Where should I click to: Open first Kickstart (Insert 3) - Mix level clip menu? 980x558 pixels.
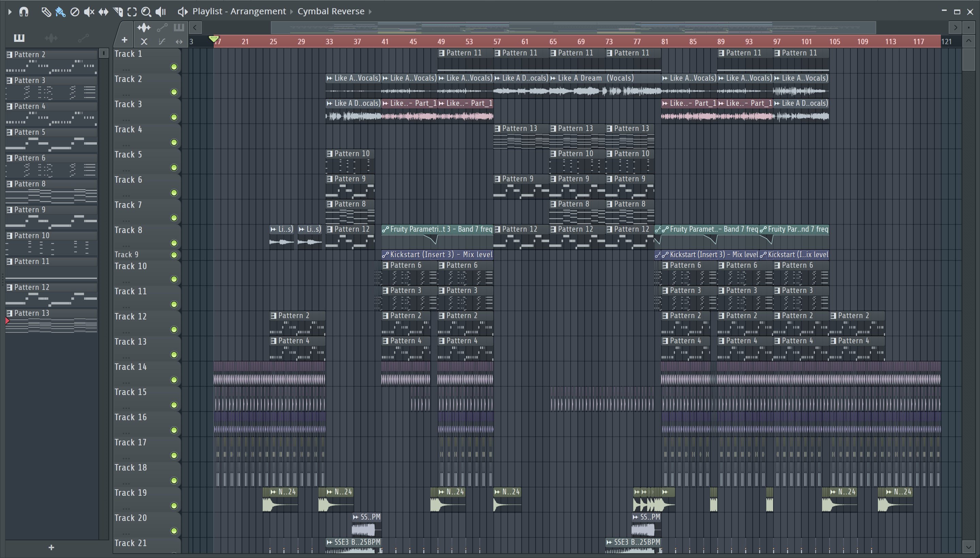coord(386,255)
